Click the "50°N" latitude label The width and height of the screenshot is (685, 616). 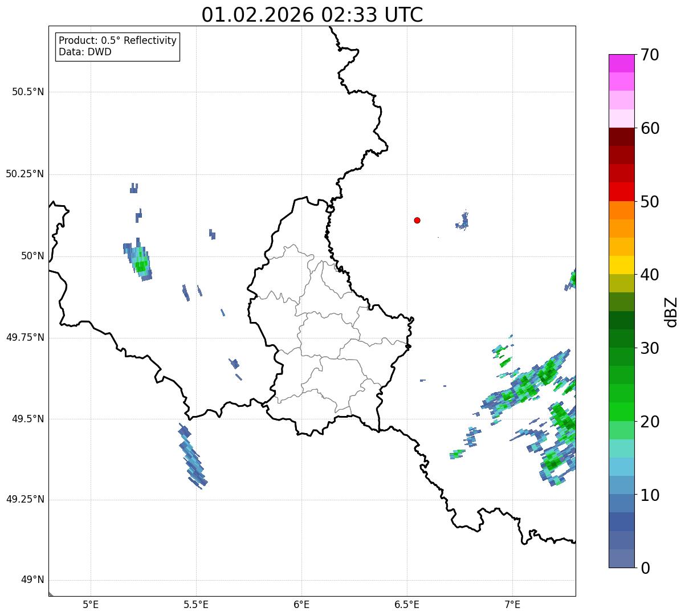(x=32, y=256)
